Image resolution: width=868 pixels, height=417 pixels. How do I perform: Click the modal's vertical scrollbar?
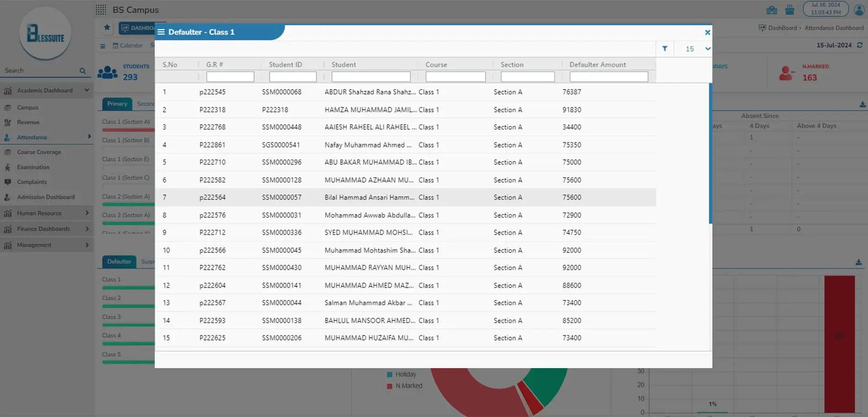[x=710, y=153]
